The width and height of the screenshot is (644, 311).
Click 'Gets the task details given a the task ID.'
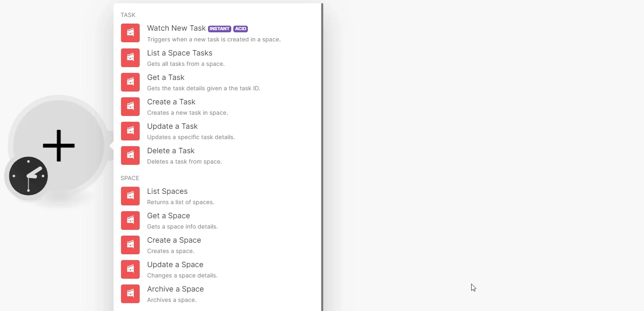point(203,88)
